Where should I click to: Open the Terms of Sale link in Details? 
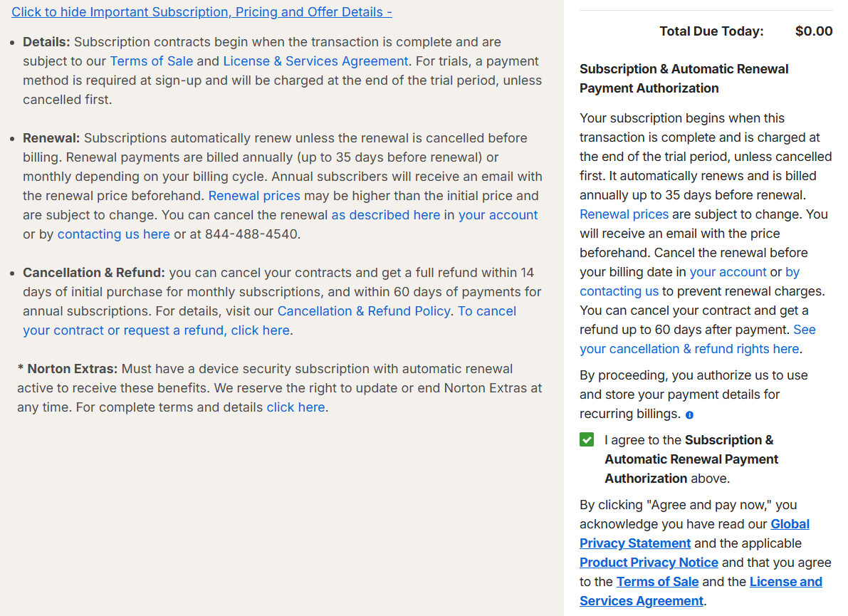[x=151, y=61]
